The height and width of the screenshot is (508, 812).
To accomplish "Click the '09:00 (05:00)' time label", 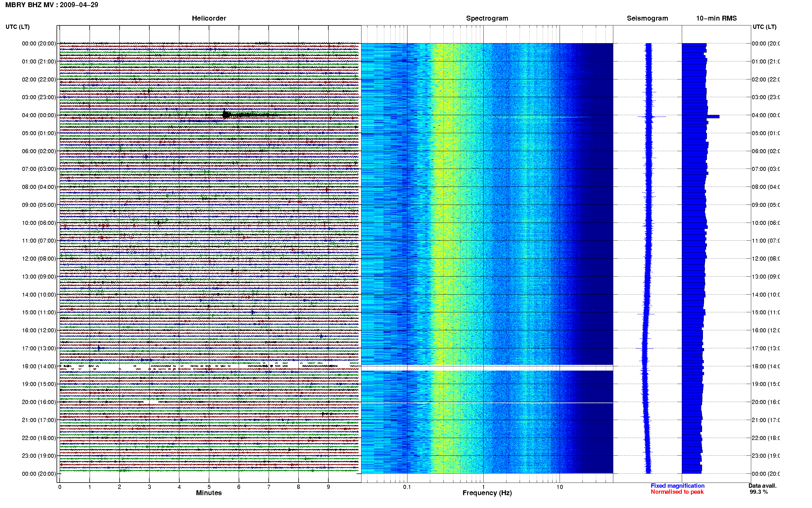I will coord(39,205).
